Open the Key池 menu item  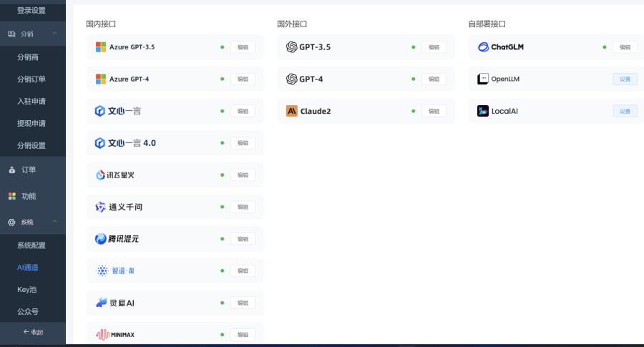point(27,290)
